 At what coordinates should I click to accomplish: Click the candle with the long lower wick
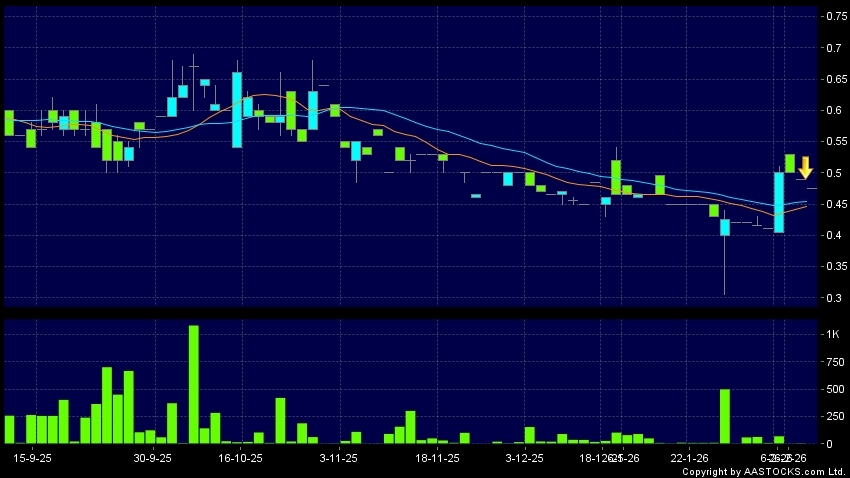(725, 229)
